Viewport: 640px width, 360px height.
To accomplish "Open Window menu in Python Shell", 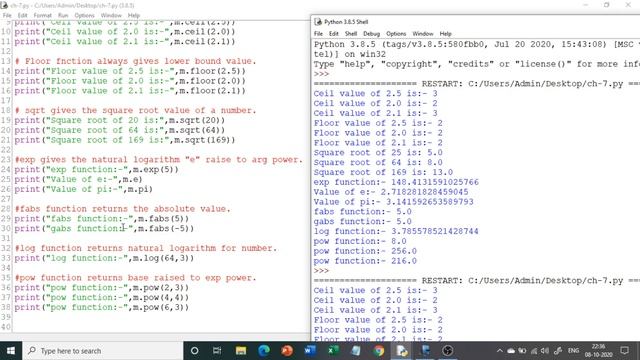I will point(422,34).
